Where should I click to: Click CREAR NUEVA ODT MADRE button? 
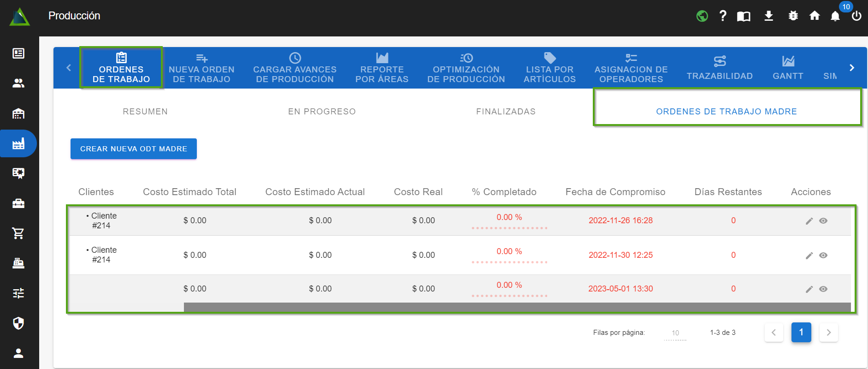[134, 149]
